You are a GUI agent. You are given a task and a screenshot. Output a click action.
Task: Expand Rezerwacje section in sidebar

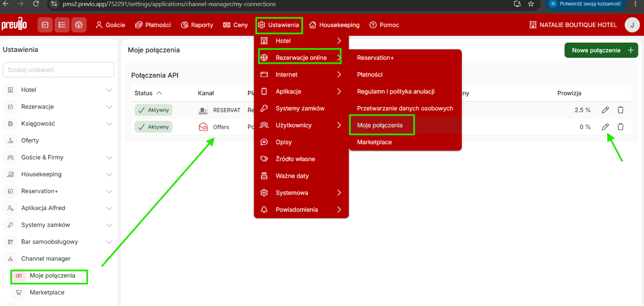point(58,107)
